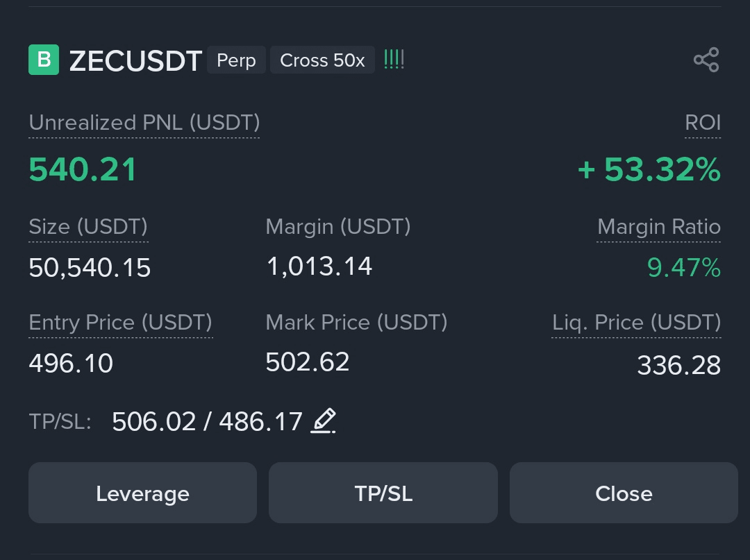Tap the Perp tag
Screen dimensions: 750x560
coord(236,60)
